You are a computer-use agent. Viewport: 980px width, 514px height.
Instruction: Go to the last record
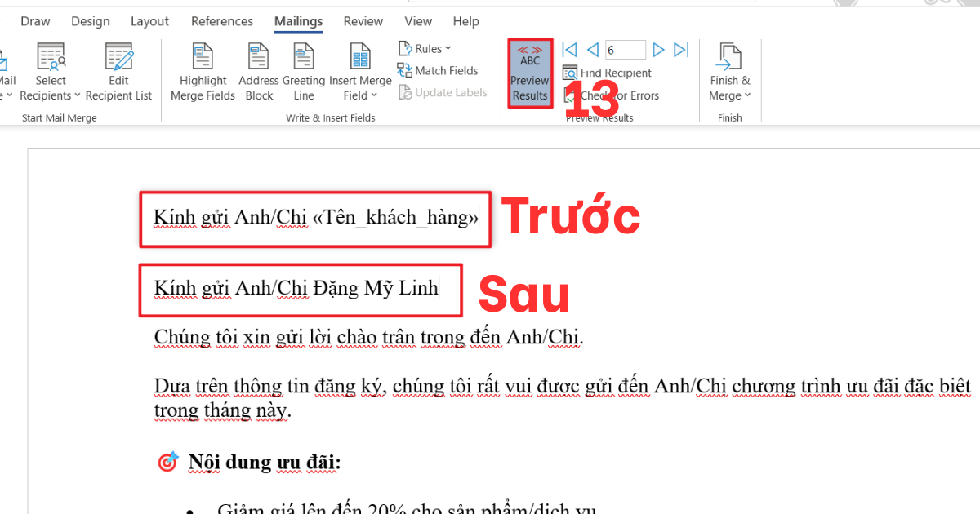click(x=682, y=50)
